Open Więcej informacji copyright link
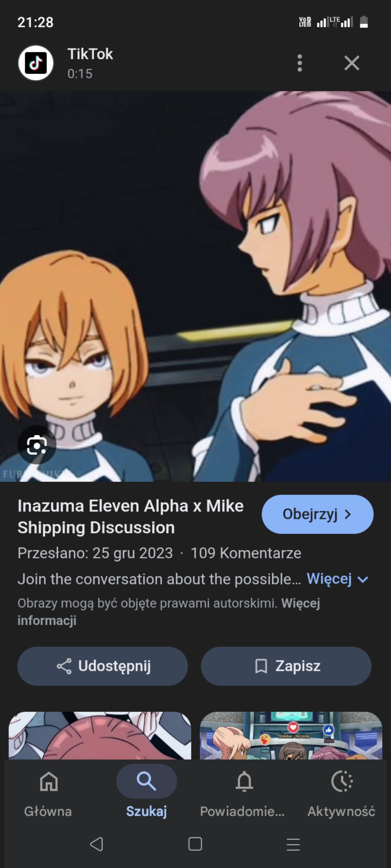 click(169, 612)
